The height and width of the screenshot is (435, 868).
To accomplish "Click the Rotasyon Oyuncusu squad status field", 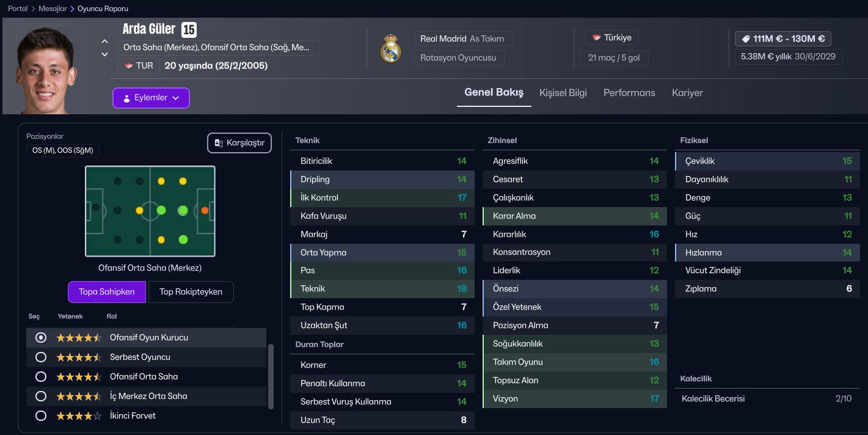I will point(459,58).
